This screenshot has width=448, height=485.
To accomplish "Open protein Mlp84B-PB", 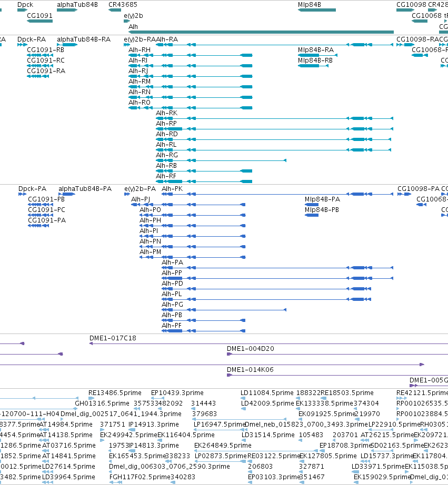I will [312, 215].
